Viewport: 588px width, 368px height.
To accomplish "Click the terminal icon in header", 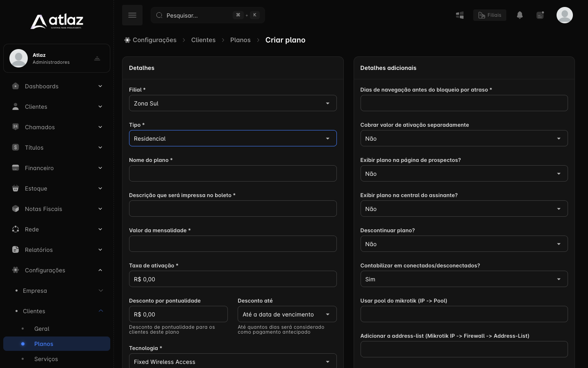I will (540, 15).
